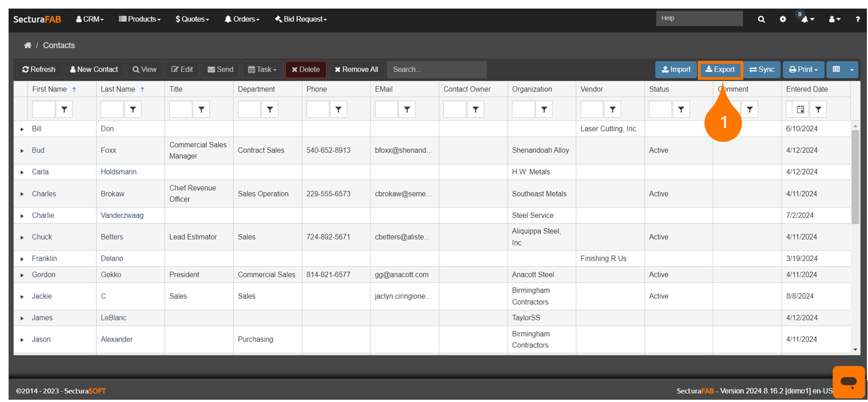Image resolution: width=868 pixels, height=402 pixels.
Task: Open the user account dropdown menu
Action: pos(834,19)
